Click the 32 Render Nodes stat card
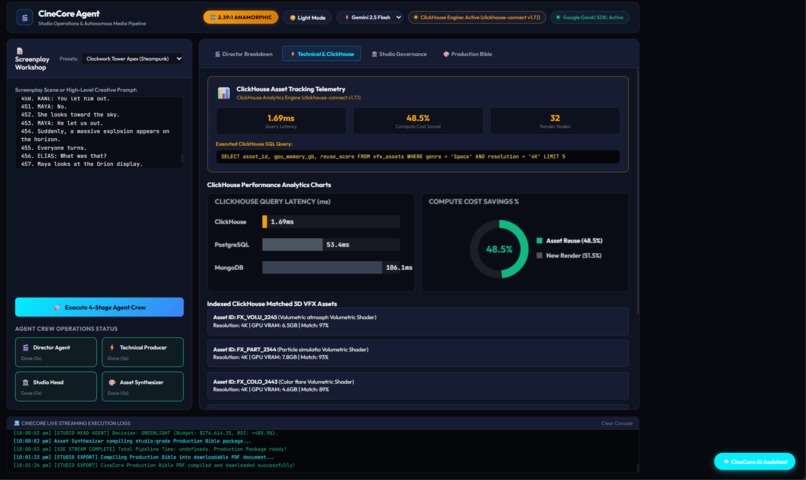 pos(555,121)
